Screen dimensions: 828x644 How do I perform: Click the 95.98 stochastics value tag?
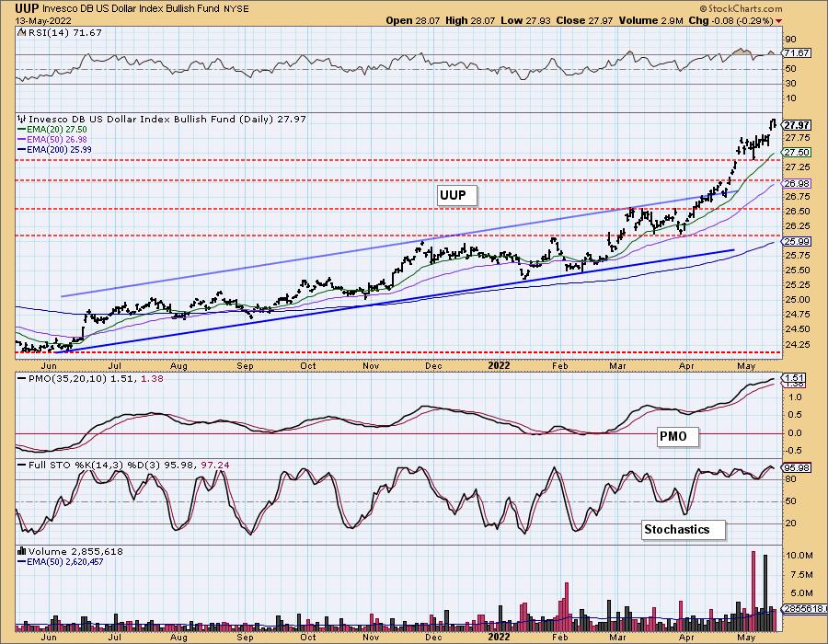coord(797,468)
